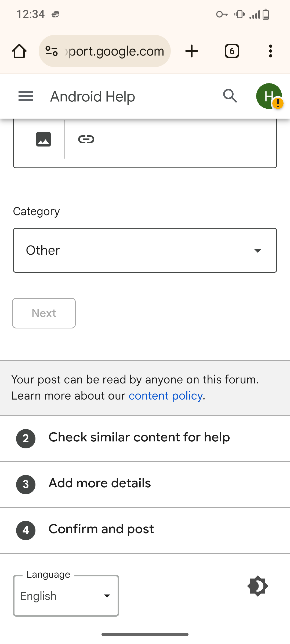Image resolution: width=290 pixels, height=644 pixels.
Task: Expand step 2 Check similar content
Action: [139, 438]
